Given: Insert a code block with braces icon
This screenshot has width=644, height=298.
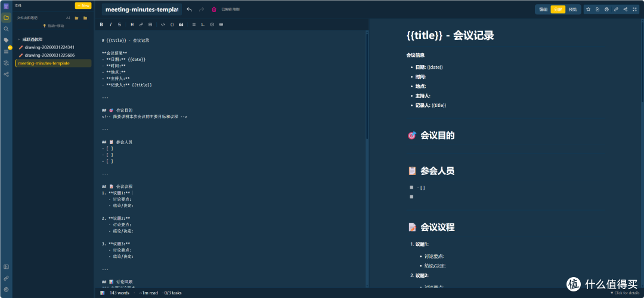Looking at the screenshot, I should tap(172, 24).
